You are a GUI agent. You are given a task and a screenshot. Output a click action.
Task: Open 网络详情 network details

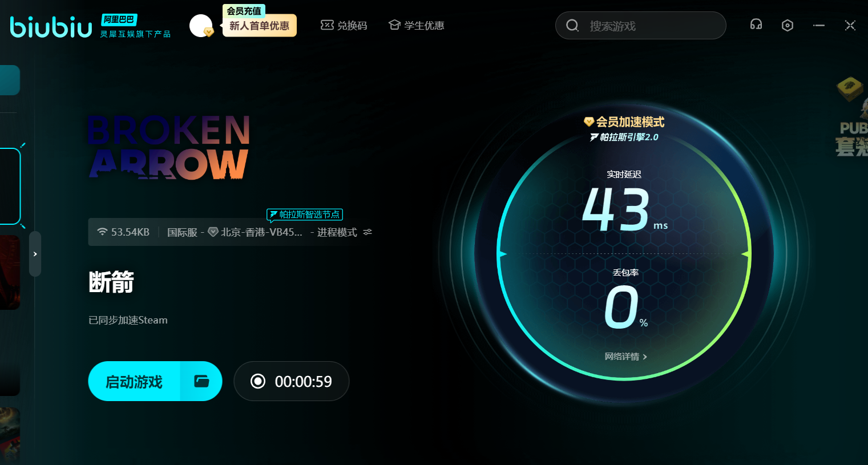coord(626,357)
